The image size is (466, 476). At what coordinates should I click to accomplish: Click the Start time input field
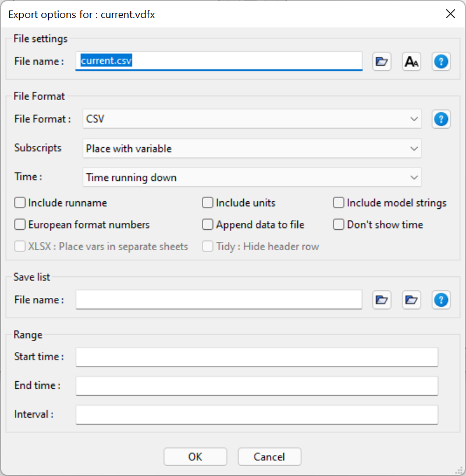pyautogui.click(x=256, y=357)
